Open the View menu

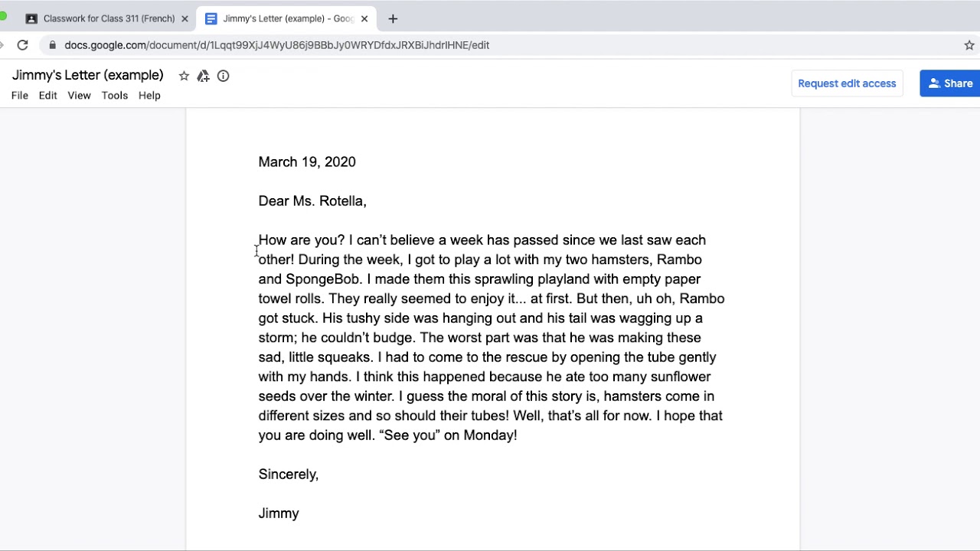[x=79, y=96]
